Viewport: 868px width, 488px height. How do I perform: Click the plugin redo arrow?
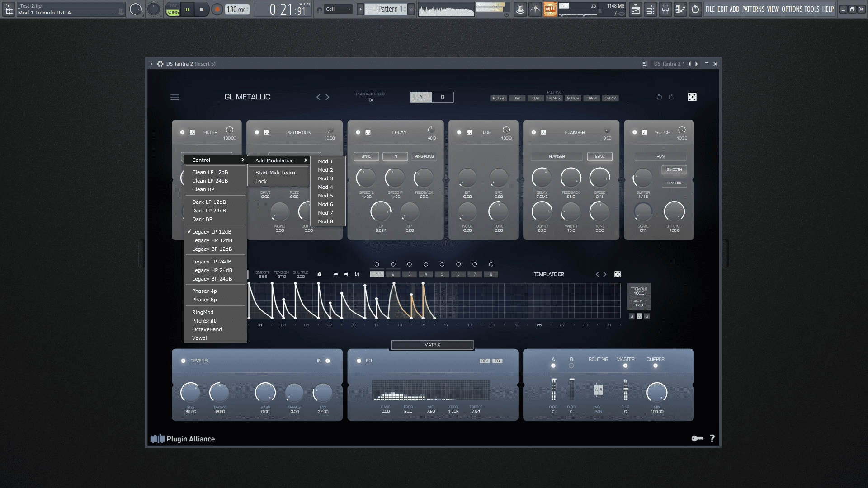point(671,97)
